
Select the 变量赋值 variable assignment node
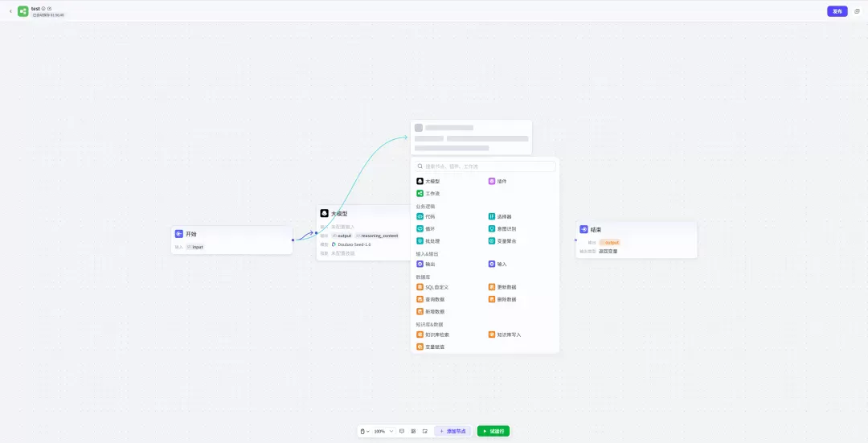[x=431, y=347]
